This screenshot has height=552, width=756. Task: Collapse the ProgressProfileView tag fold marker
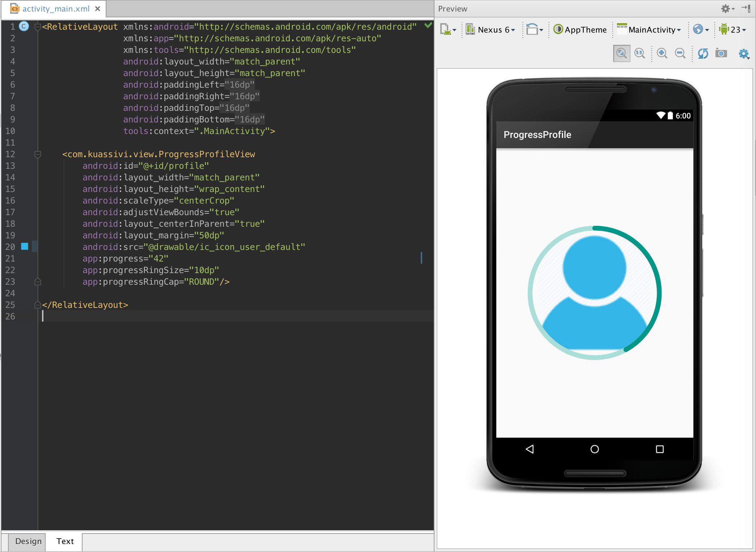tap(38, 154)
